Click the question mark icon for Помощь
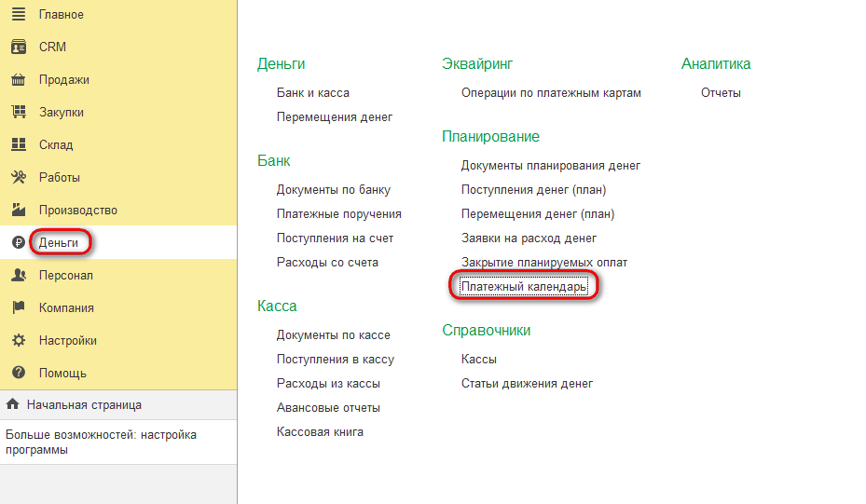Screen dimensions: 866x504 (x=19, y=373)
